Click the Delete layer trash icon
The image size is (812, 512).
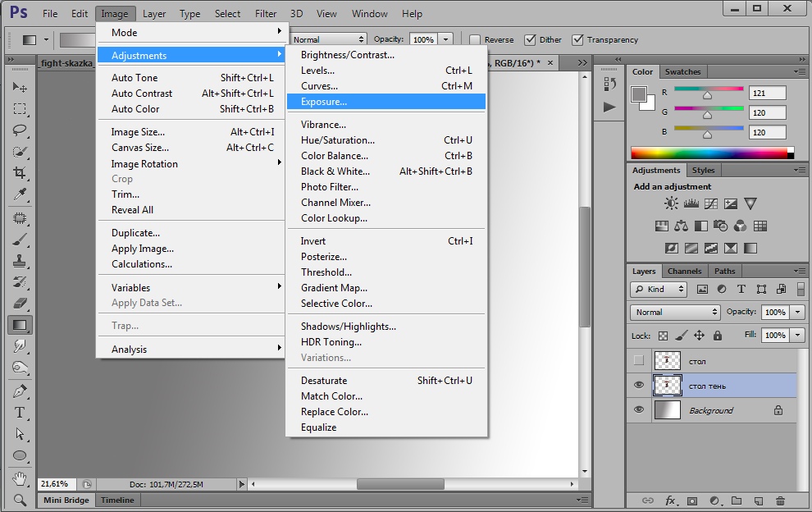780,501
